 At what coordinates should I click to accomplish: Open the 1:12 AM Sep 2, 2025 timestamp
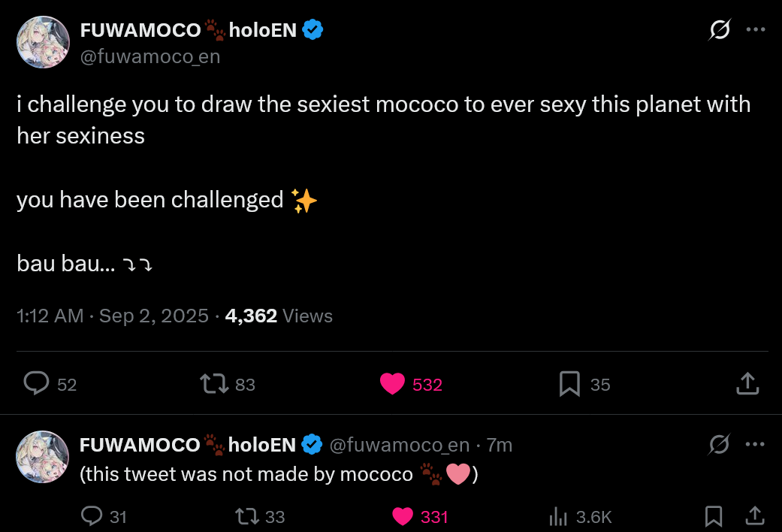(113, 316)
